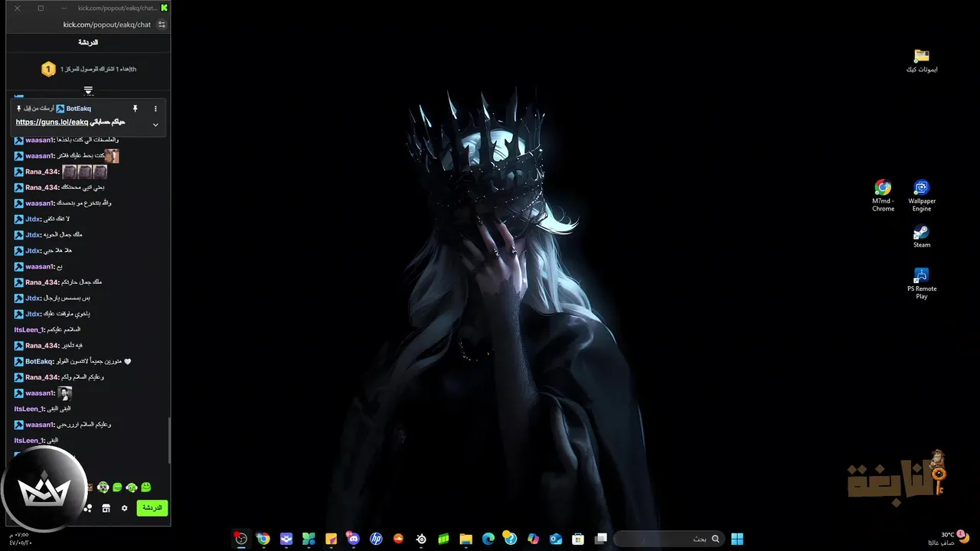This screenshot has height=551, width=980.
Task: Open Outlook from the taskbar
Action: 556,539
